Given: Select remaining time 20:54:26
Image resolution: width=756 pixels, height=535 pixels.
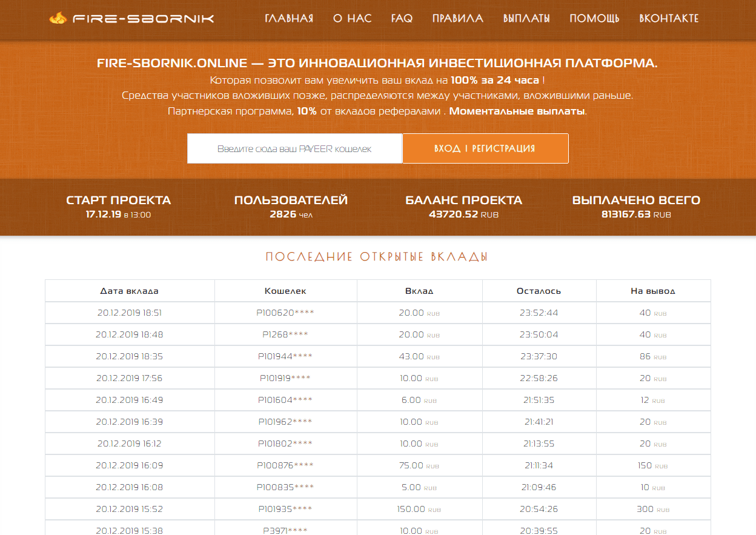Looking at the screenshot, I should pos(539,509).
